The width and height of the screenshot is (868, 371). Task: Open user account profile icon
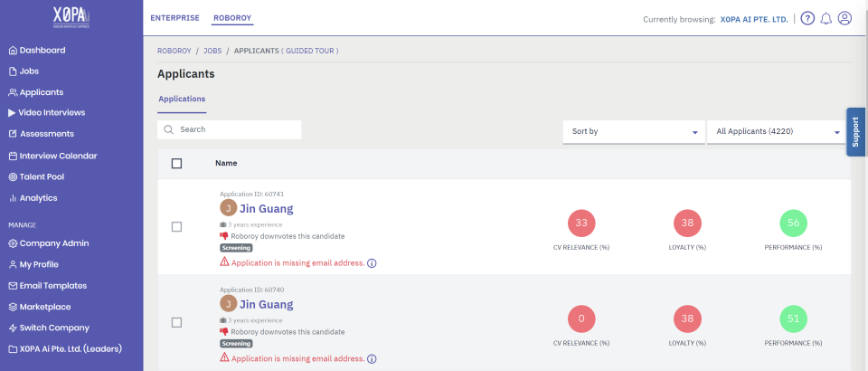[x=844, y=19]
